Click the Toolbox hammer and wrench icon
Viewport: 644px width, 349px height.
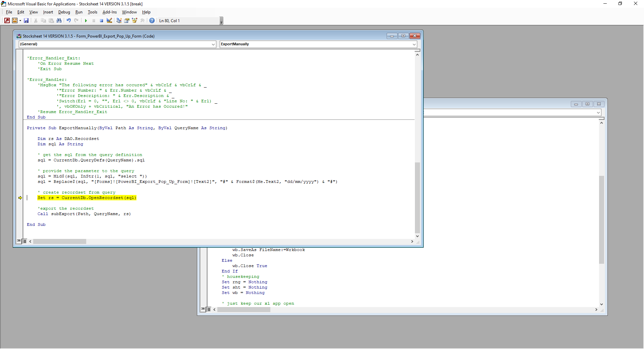click(142, 20)
